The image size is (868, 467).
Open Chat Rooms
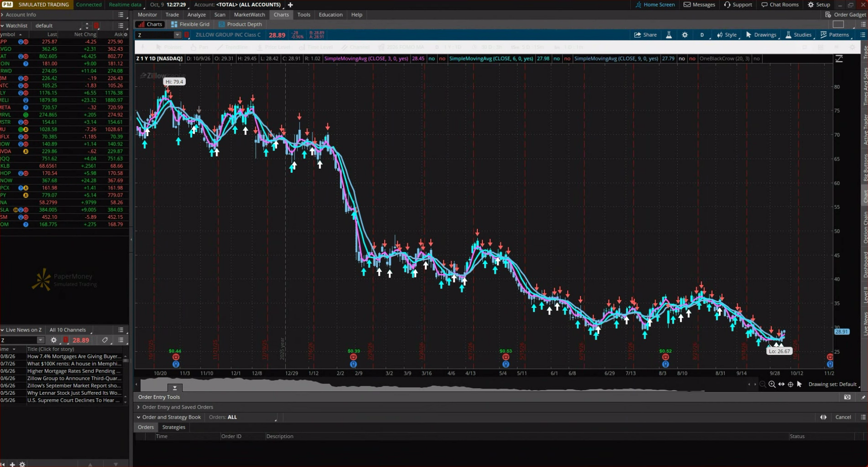point(780,5)
